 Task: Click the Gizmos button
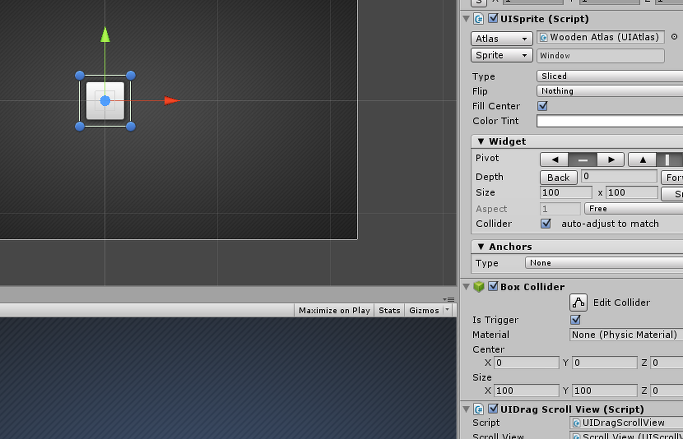pos(424,310)
